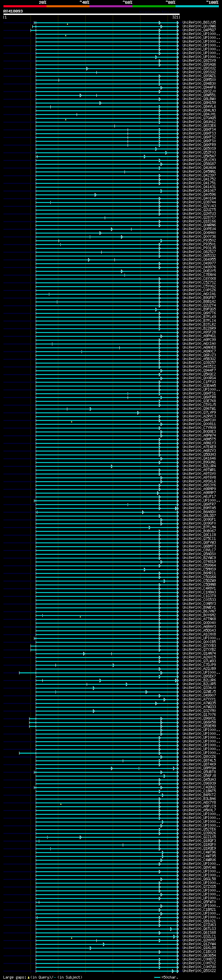Open hit UniRef100_Q9SXU2

[199, 68]
